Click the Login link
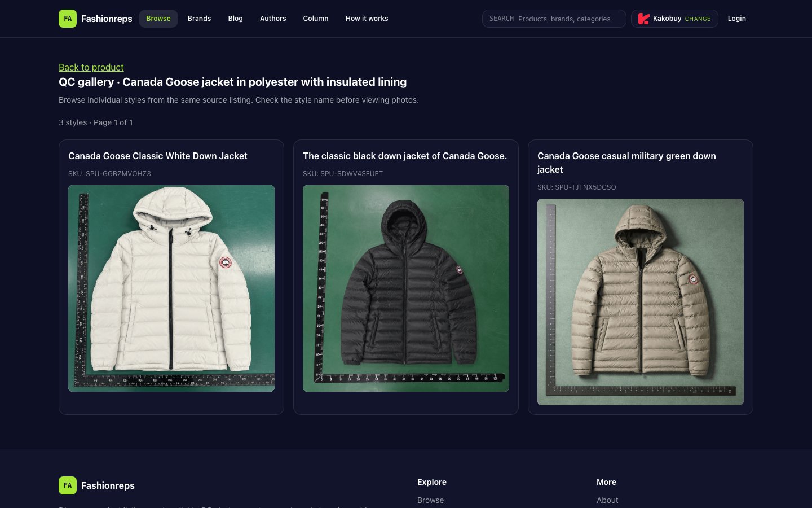Viewport: 812px width, 508px height. [736, 19]
